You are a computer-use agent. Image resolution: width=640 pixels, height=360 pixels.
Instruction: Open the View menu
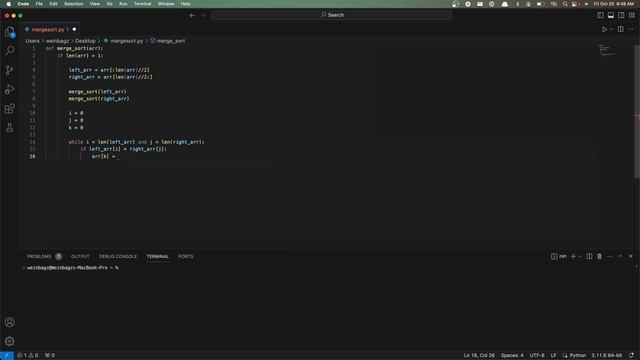click(x=95, y=4)
